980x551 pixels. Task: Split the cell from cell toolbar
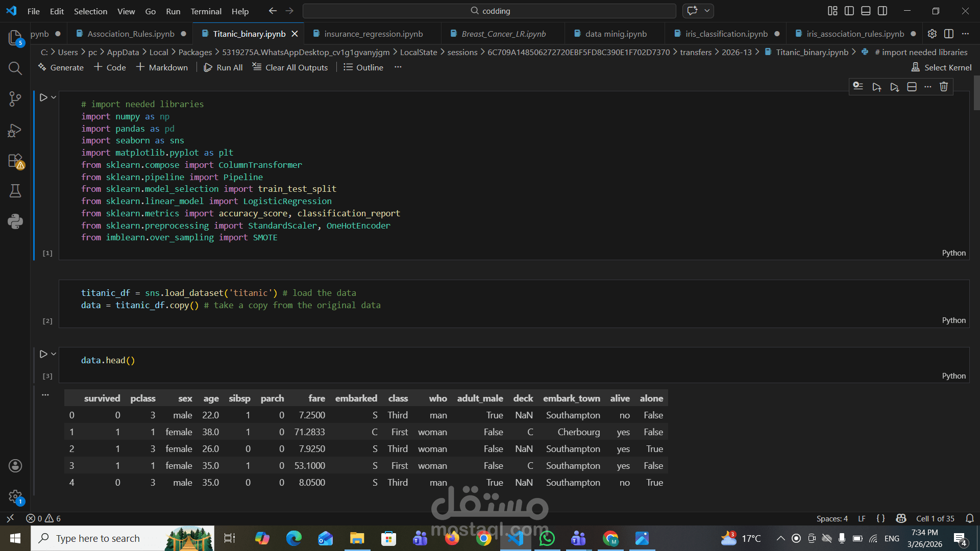(x=912, y=87)
